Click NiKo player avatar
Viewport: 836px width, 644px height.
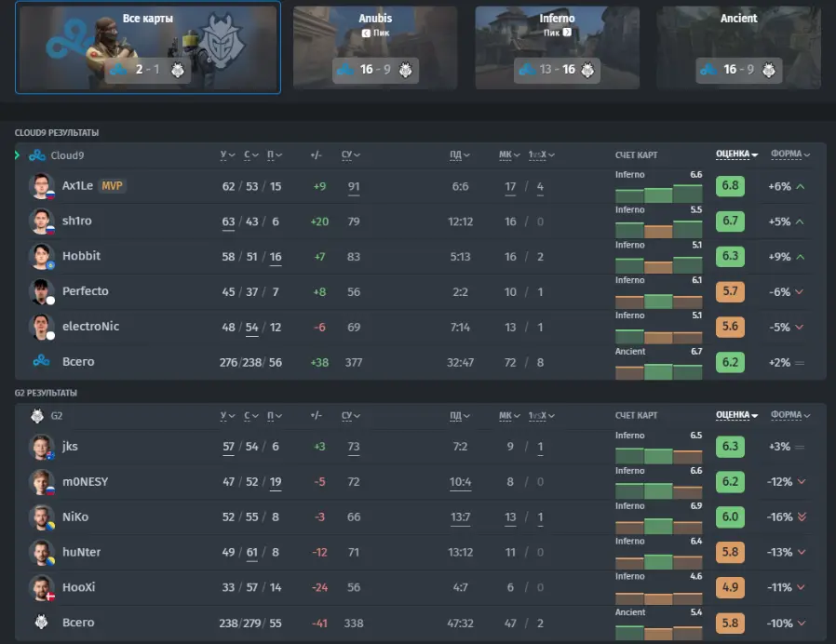[x=42, y=517]
